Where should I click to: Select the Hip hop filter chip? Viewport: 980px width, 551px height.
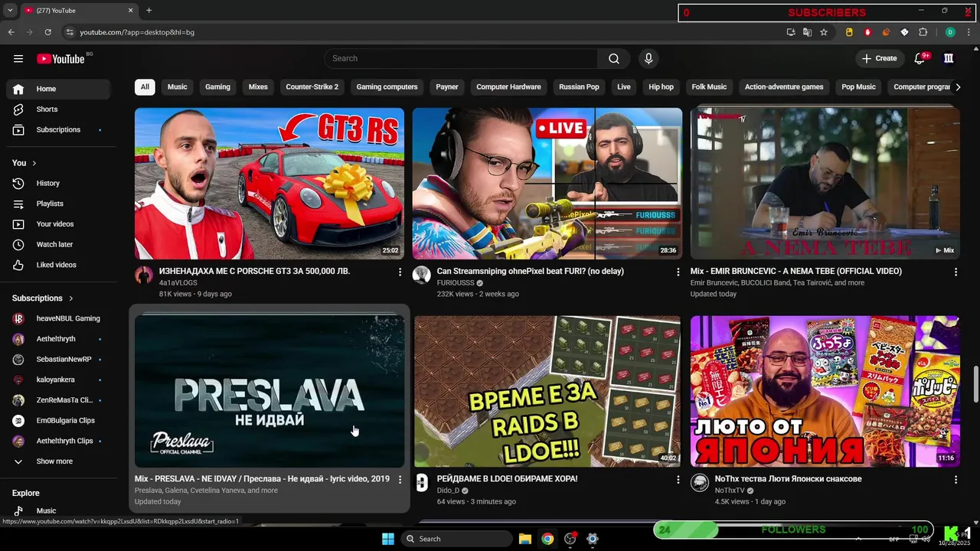661,87
